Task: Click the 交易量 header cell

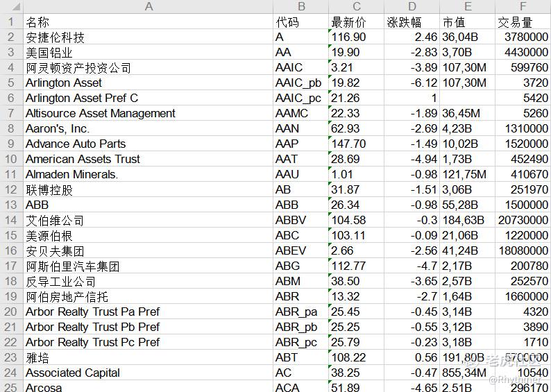Action: coord(523,22)
